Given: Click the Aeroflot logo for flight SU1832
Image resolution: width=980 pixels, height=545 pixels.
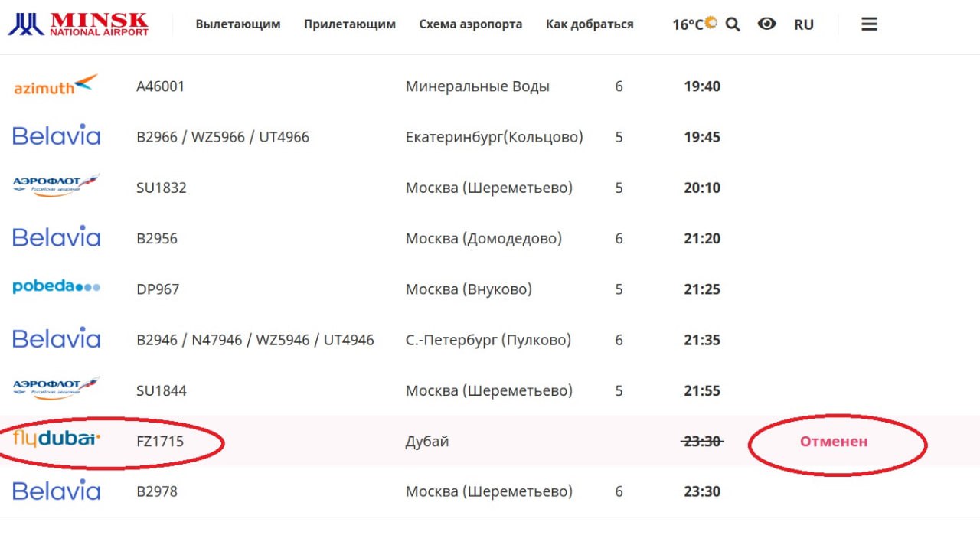Looking at the screenshot, I should [56, 186].
